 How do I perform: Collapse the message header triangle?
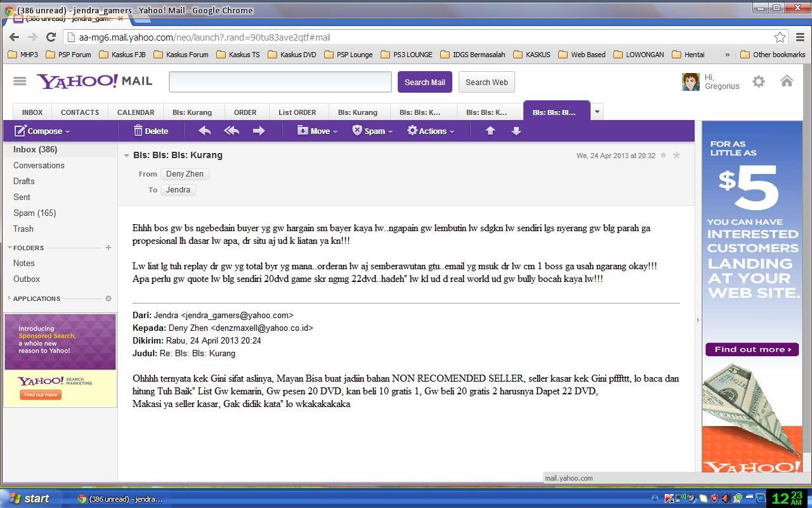126,156
